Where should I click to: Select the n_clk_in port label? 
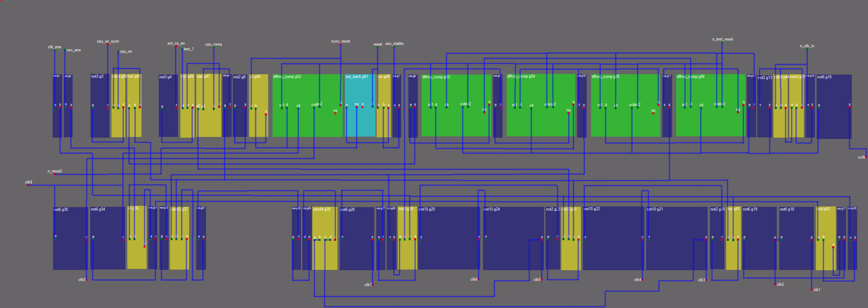pyautogui.click(x=807, y=46)
